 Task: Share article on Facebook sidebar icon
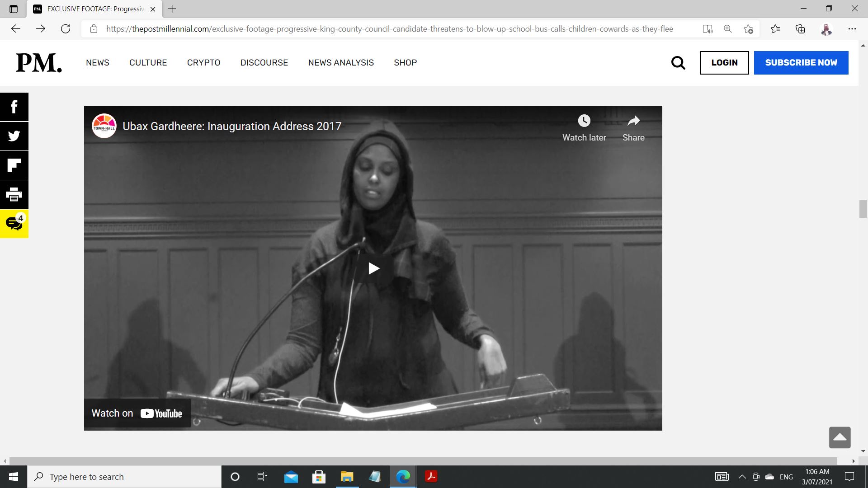pos(14,107)
